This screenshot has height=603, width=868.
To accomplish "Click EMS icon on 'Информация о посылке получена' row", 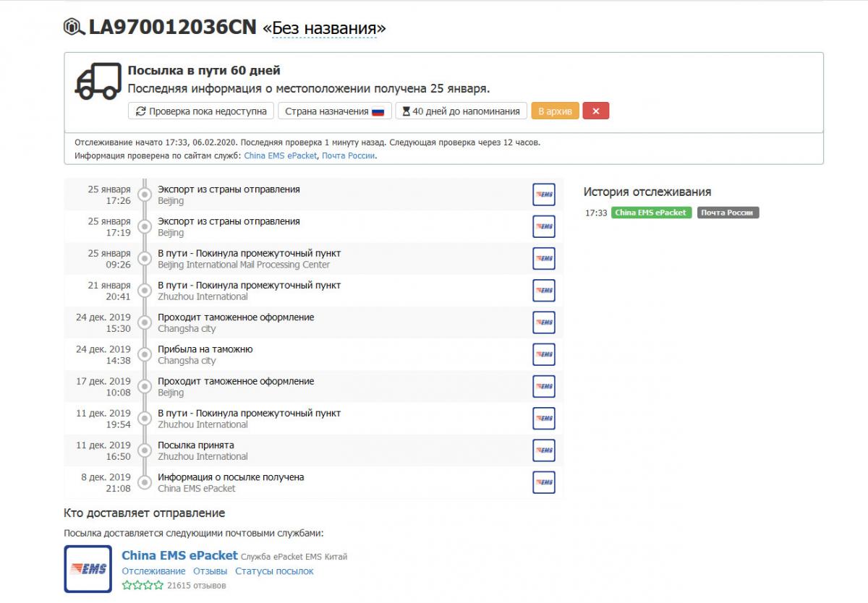I will 544,482.
